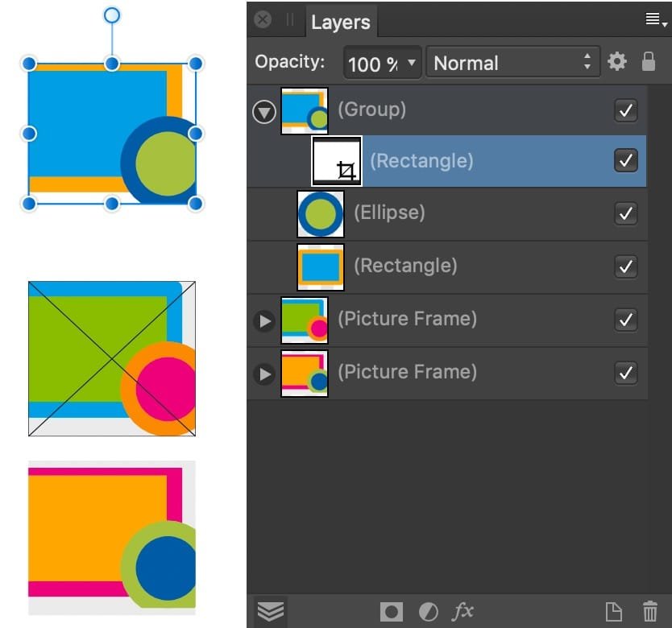Open the layer effects (fx) editor
The height and width of the screenshot is (628, 672).
(x=463, y=610)
